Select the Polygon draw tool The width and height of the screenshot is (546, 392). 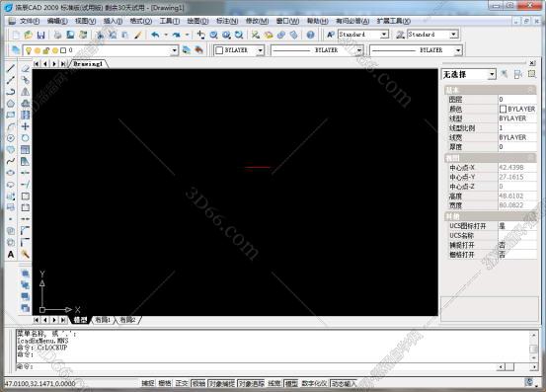pyautogui.click(x=11, y=104)
